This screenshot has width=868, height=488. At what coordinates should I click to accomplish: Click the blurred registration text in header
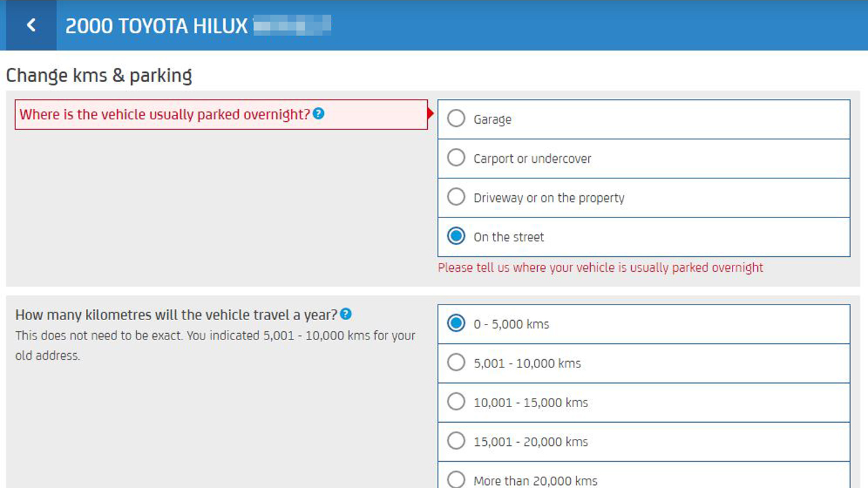(x=292, y=25)
